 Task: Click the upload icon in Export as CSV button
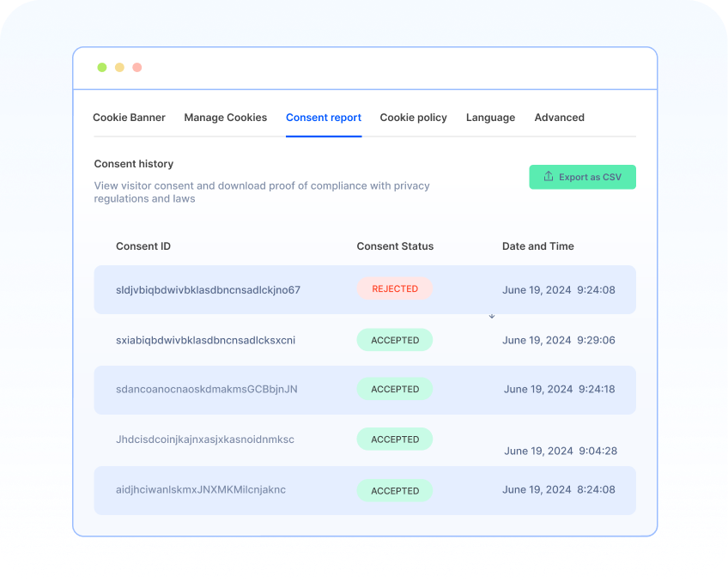click(x=548, y=176)
